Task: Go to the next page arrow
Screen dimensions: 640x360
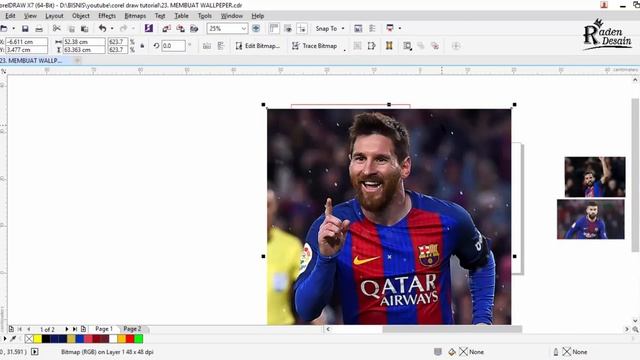Action: point(67,329)
